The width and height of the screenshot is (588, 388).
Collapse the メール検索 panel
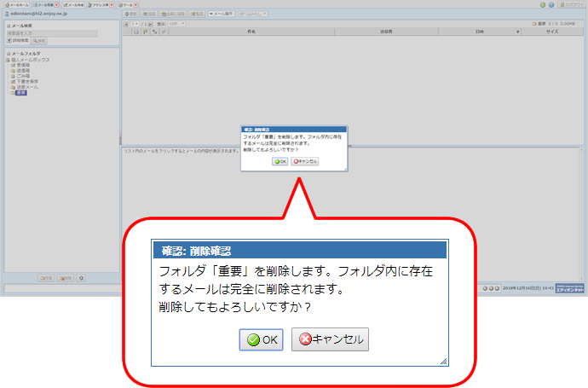(9, 26)
